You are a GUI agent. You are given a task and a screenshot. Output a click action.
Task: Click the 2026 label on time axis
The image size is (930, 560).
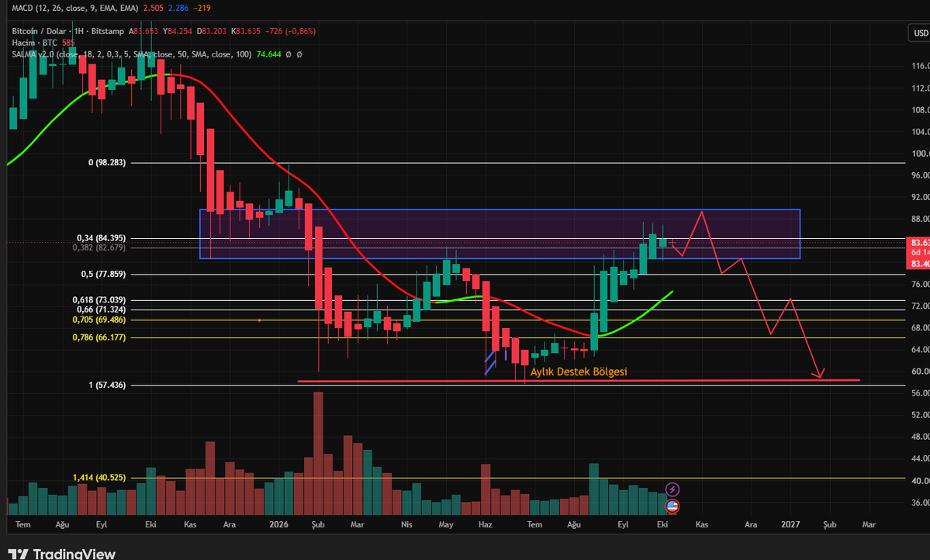(278, 524)
